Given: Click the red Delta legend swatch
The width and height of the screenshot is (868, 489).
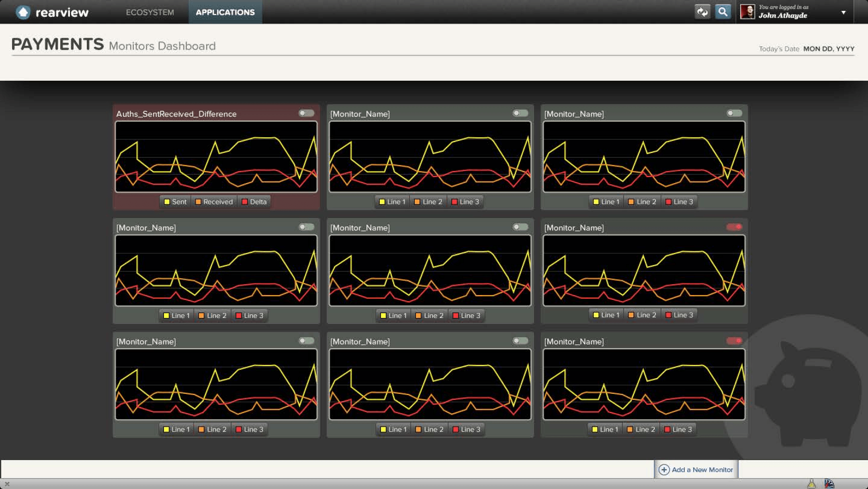Looking at the screenshot, I should (x=244, y=202).
